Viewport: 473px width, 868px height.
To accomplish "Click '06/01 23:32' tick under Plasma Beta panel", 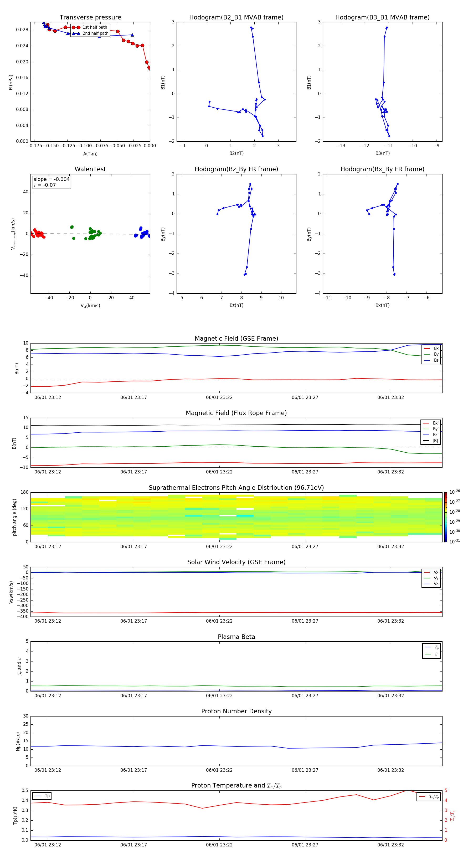I will click(x=390, y=696).
